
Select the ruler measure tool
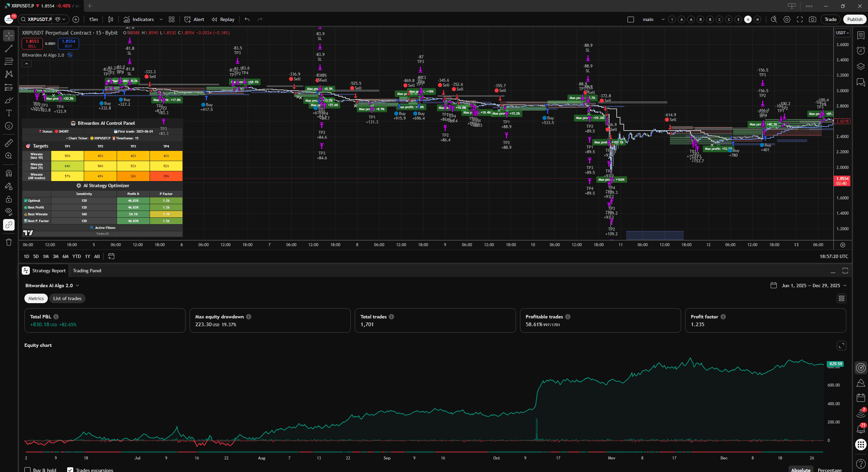[x=9, y=143]
